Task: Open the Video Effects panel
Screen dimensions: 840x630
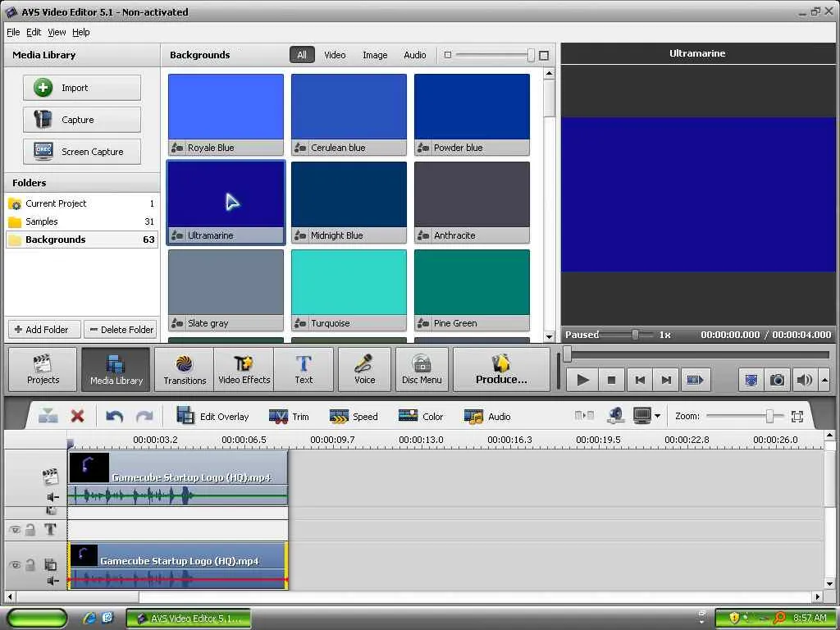Action: click(x=244, y=369)
